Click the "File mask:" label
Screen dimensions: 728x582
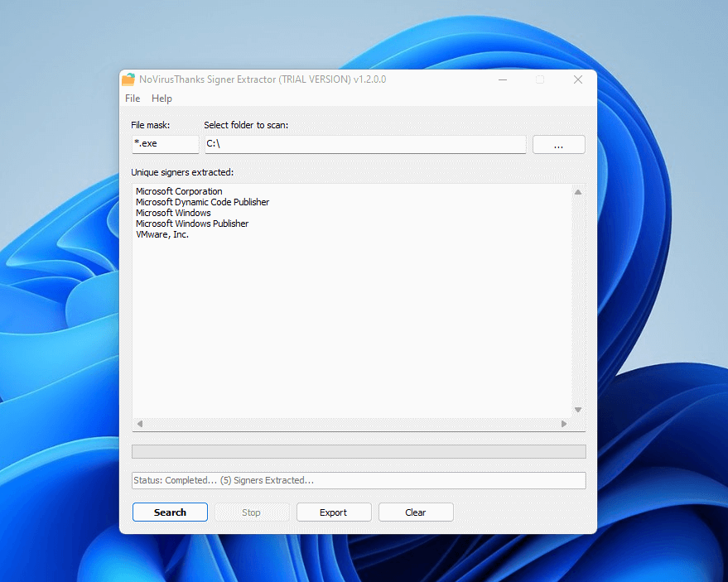151,125
